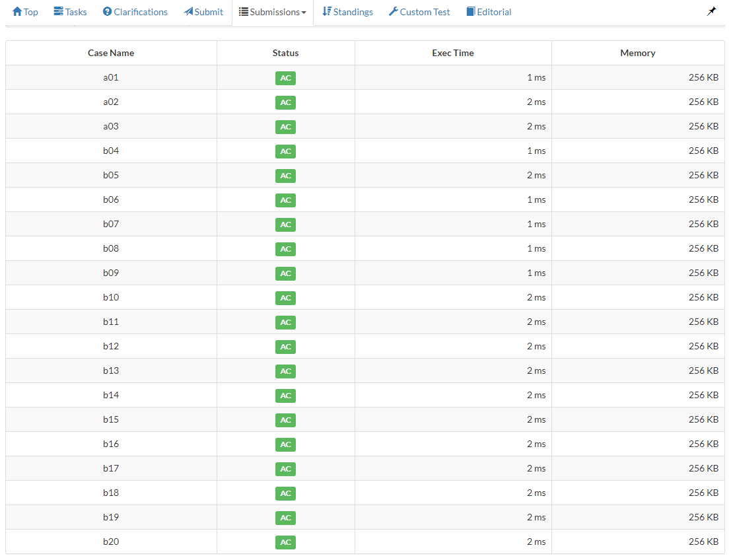Select case name b12
Image resolution: width=731 pixels, height=560 pixels.
tap(111, 347)
